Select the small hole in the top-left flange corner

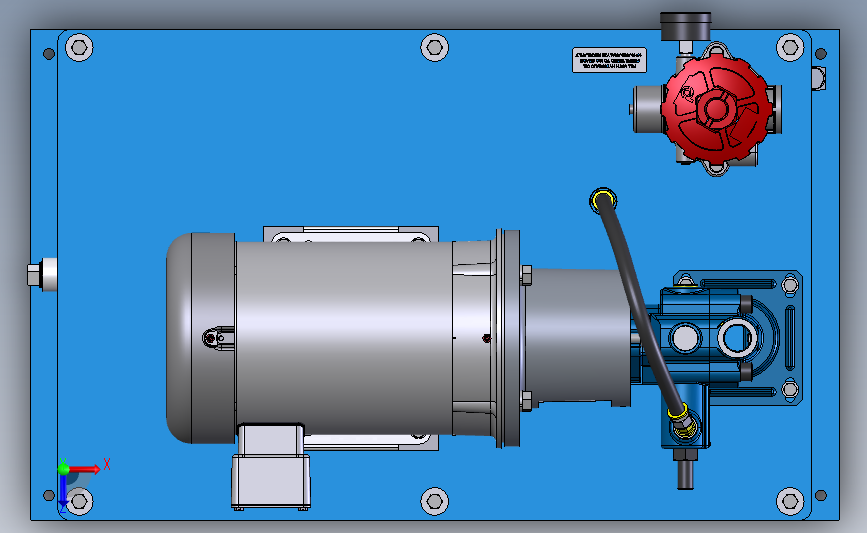[49, 54]
